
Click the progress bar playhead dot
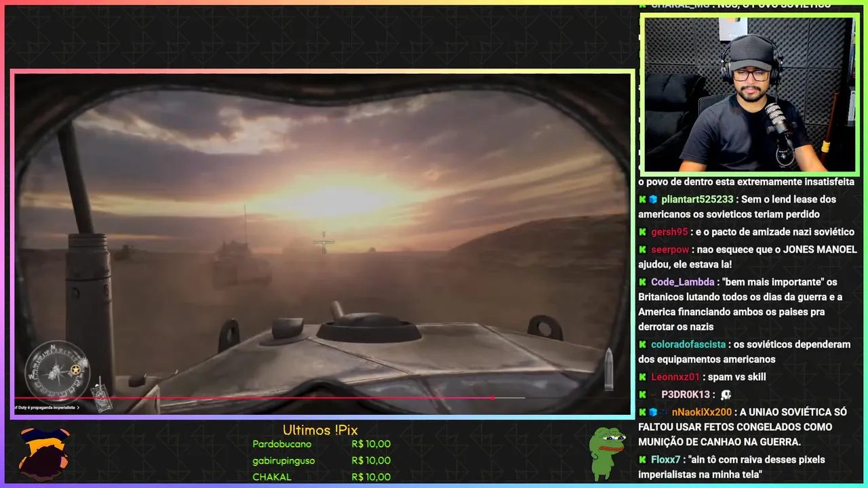(492, 398)
